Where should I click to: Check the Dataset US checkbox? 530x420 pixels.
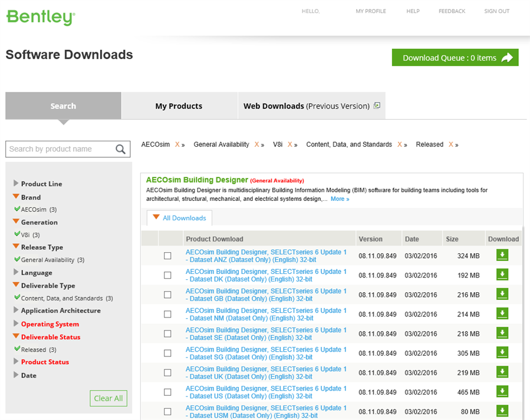point(167,392)
